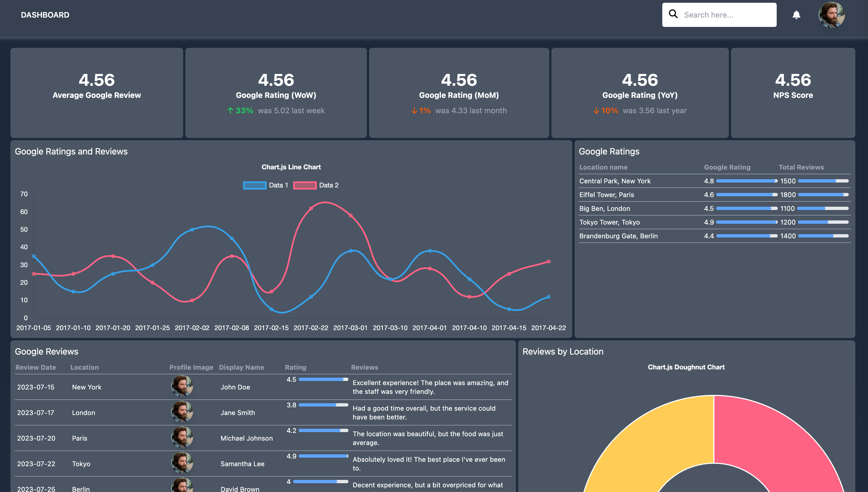Click Eiffel Tower total reviews bar 1800
Screen dimensions: 868x492
[823, 195]
